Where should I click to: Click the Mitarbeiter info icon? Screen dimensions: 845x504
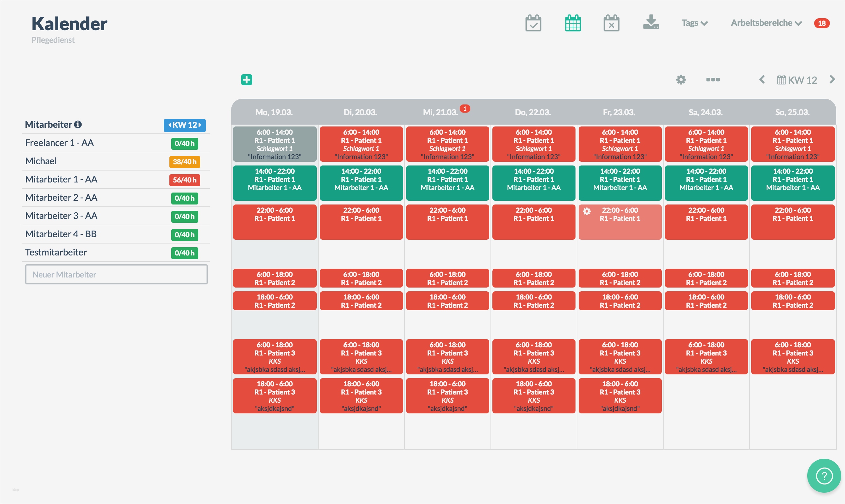coord(78,125)
